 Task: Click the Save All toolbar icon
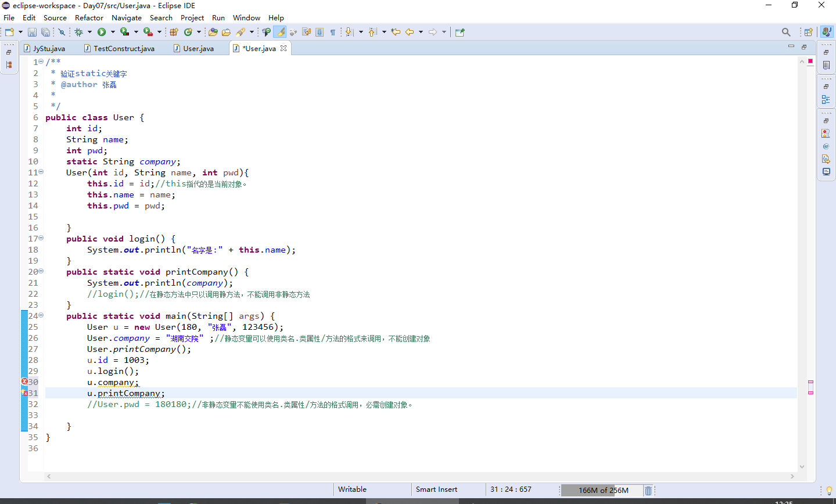(45, 32)
